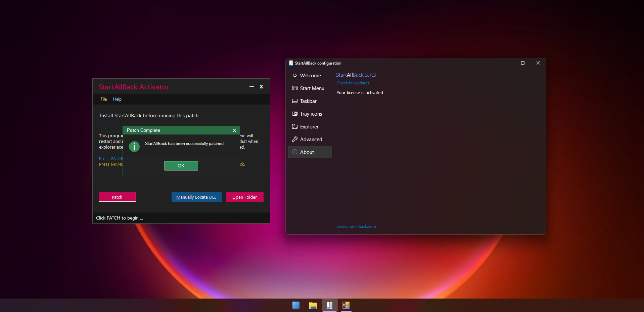Click the Check for updates link

click(353, 83)
